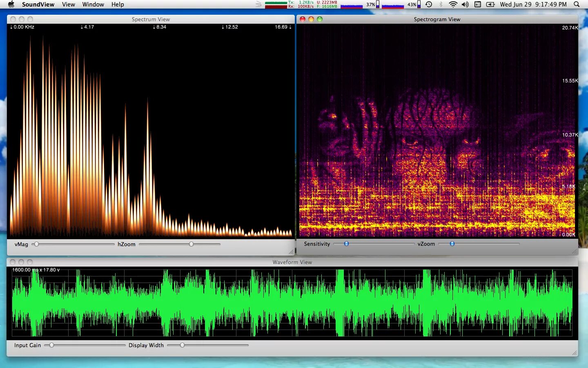Click the vZoom slider knob
This screenshot has width=588, height=368.
[452, 244]
